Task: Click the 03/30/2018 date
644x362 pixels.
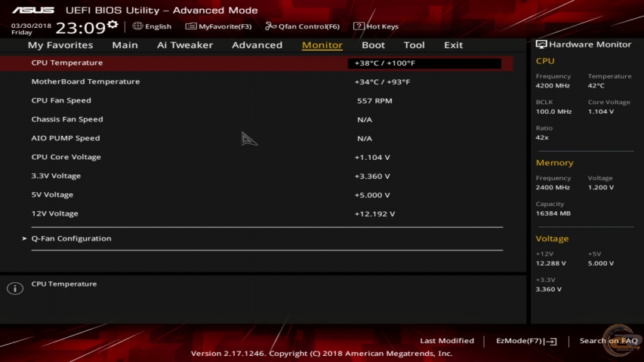Action: pyautogui.click(x=31, y=26)
